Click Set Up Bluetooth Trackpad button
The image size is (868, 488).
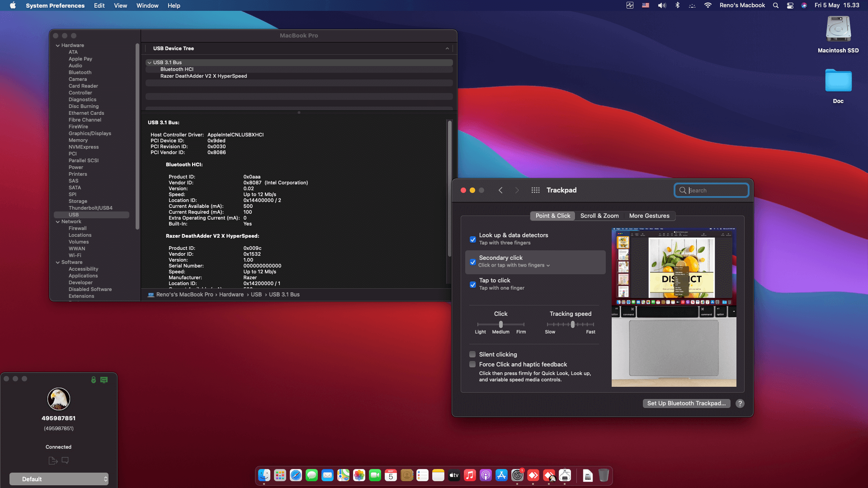click(x=686, y=404)
